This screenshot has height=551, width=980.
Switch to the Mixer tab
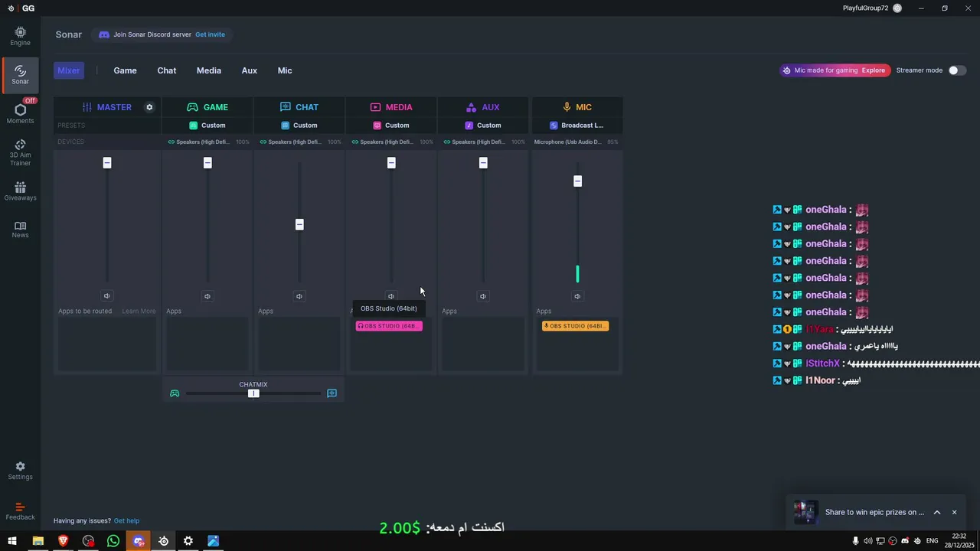click(69, 70)
